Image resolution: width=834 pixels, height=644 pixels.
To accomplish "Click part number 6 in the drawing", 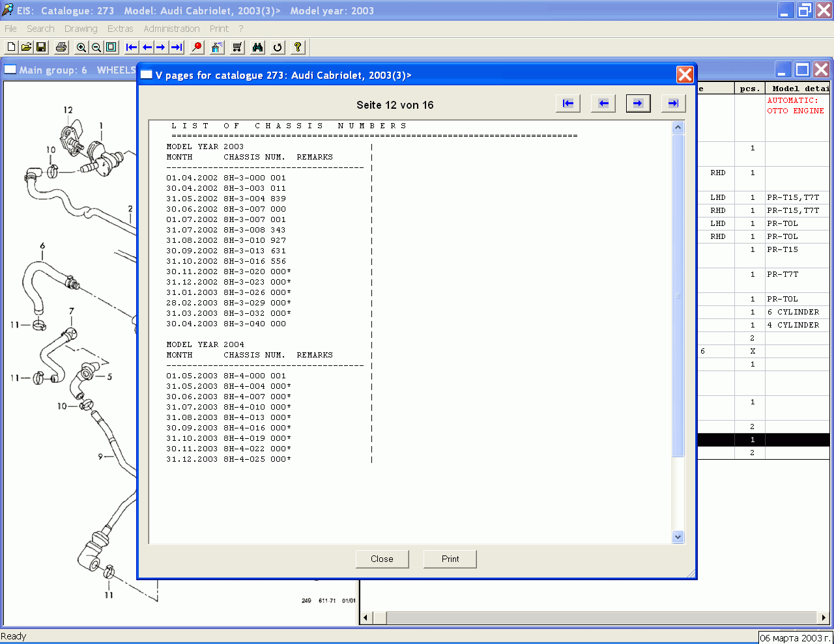I will coord(42,246).
